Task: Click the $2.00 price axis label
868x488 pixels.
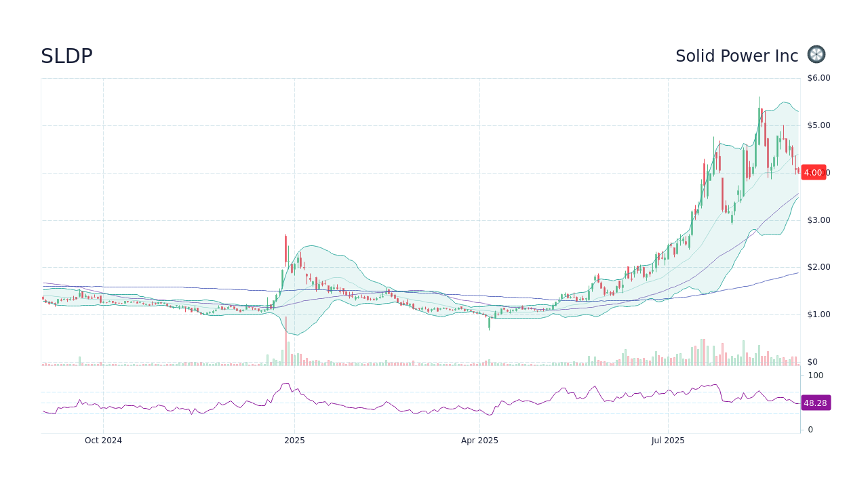Action: (818, 267)
